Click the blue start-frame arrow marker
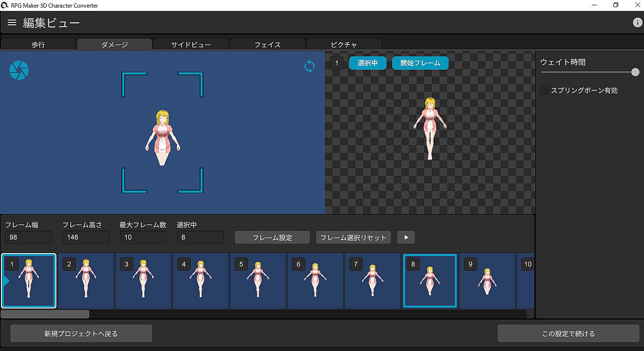The image size is (644, 351). [6, 281]
